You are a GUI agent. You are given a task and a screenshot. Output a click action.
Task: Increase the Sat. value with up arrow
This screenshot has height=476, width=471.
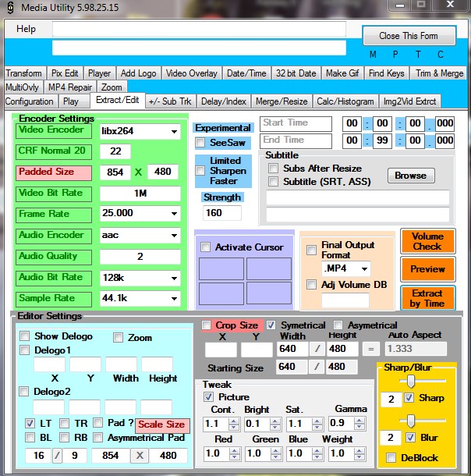317,421
